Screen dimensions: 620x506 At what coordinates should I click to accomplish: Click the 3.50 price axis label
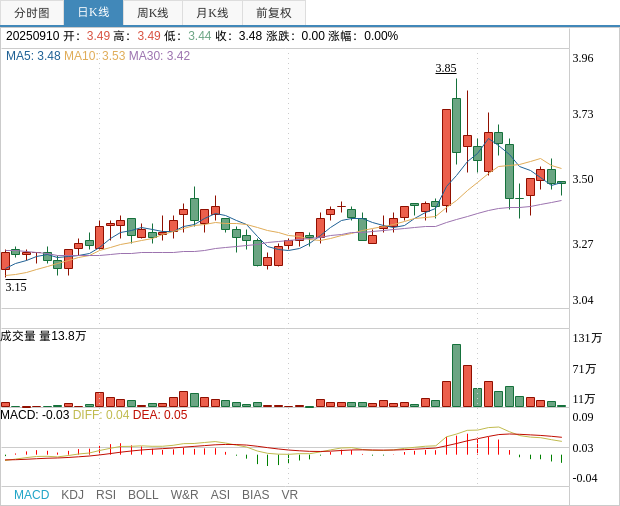click(x=583, y=179)
